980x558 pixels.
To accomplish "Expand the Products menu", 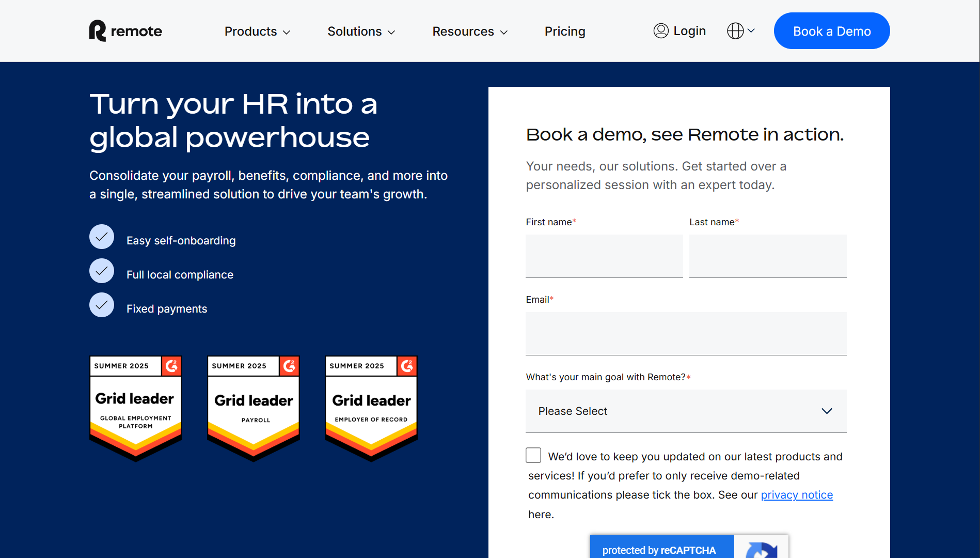I will pyautogui.click(x=257, y=32).
